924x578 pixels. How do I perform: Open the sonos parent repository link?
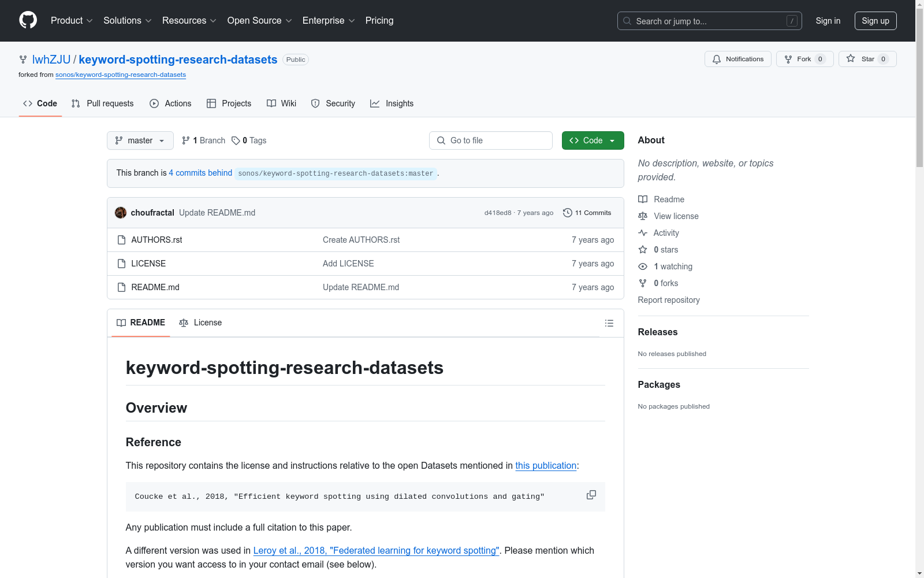pos(121,75)
